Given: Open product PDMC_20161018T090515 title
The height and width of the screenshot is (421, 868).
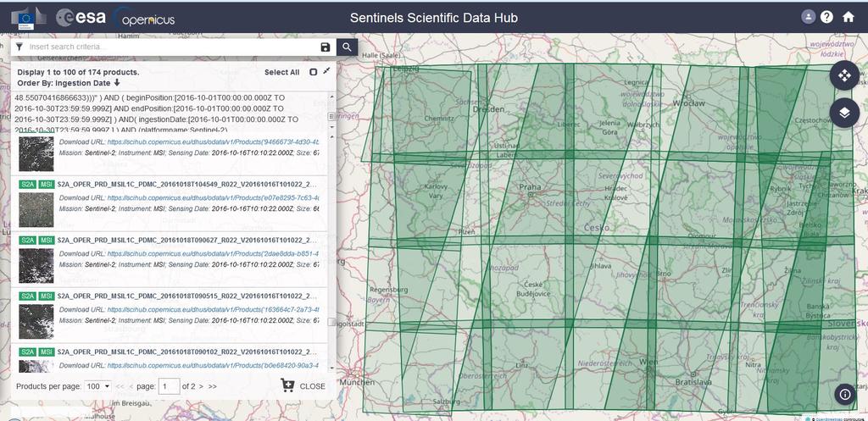Looking at the screenshot, I should [x=187, y=296].
